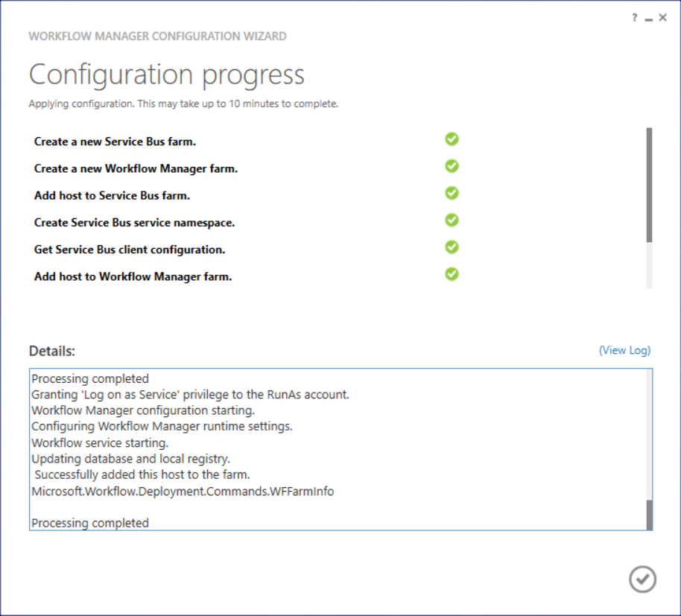Select the 'Create a new Service Bus farm.' step
681x616 pixels.
click(x=115, y=142)
